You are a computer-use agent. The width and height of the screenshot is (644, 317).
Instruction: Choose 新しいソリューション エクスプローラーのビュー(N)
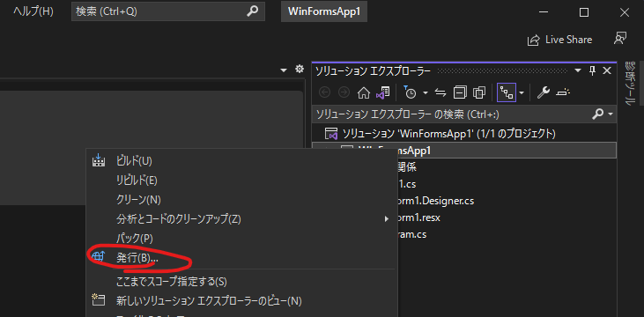(x=241, y=301)
